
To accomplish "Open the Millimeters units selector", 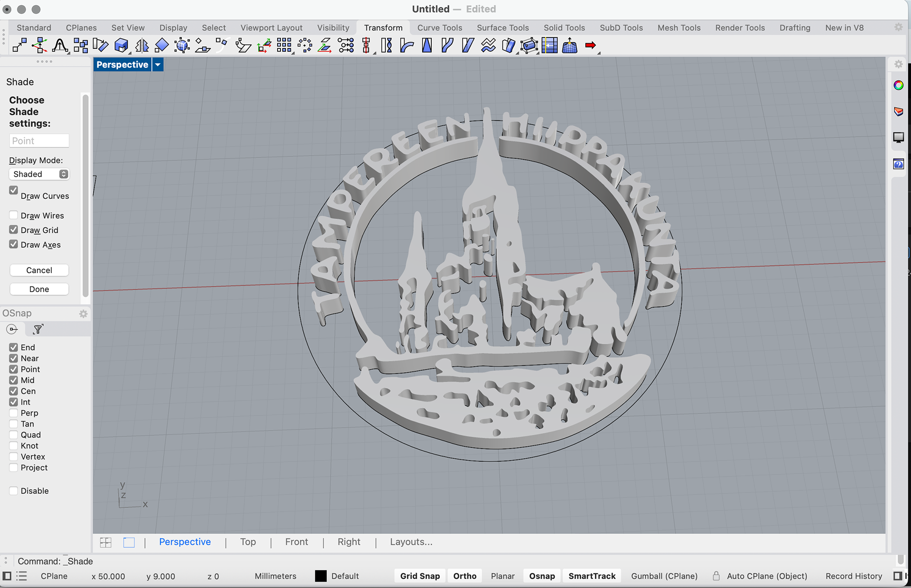I will coord(275,576).
